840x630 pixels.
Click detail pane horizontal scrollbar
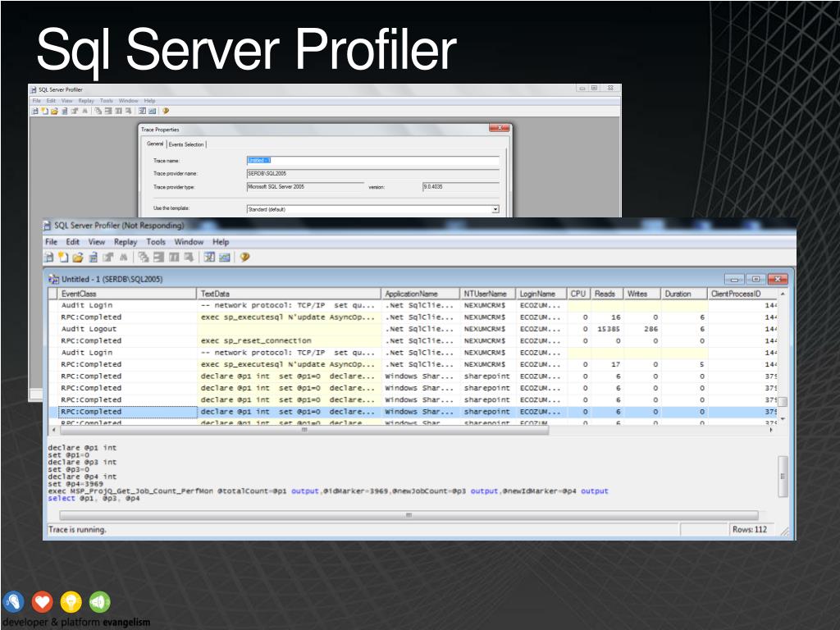pyautogui.click(x=409, y=515)
